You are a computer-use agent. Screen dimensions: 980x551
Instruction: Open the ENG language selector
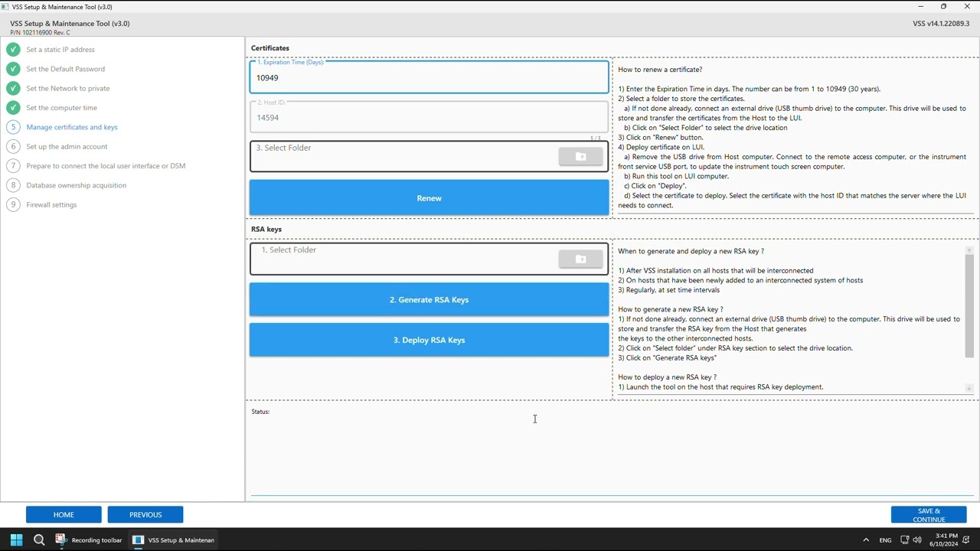[885, 540]
